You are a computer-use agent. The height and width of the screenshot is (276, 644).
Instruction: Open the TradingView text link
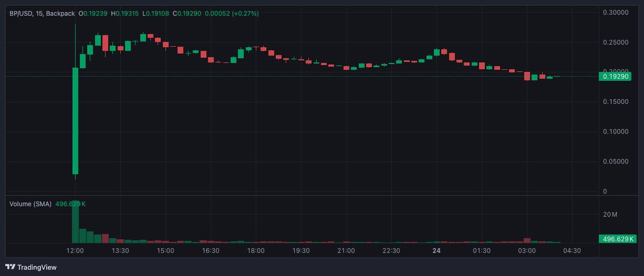coord(37,267)
